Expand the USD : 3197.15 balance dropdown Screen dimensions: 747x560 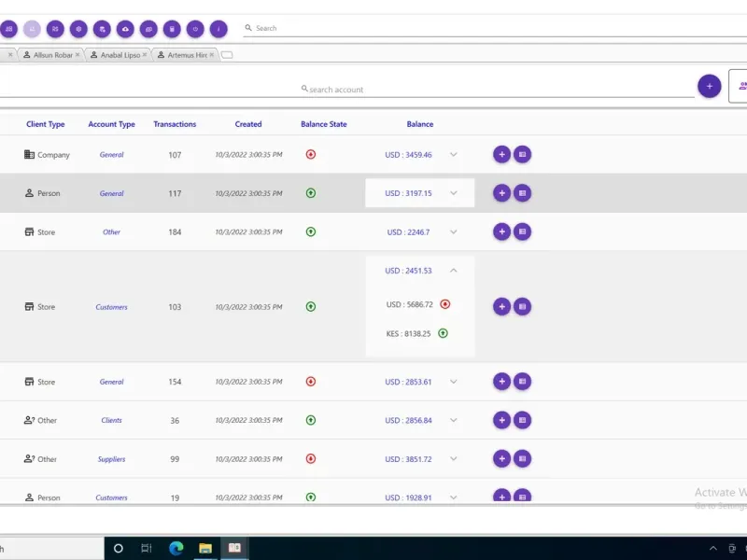click(454, 193)
